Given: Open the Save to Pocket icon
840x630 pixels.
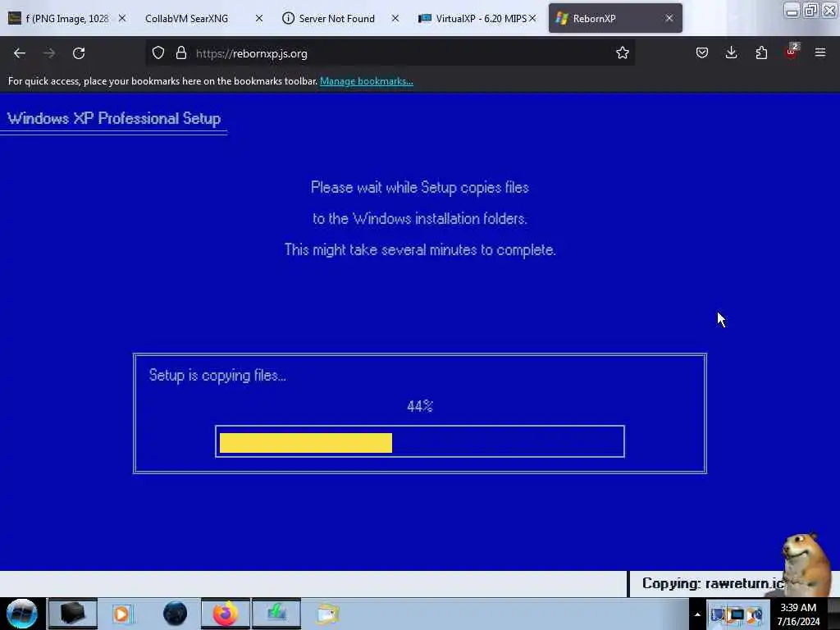Looking at the screenshot, I should [702, 53].
